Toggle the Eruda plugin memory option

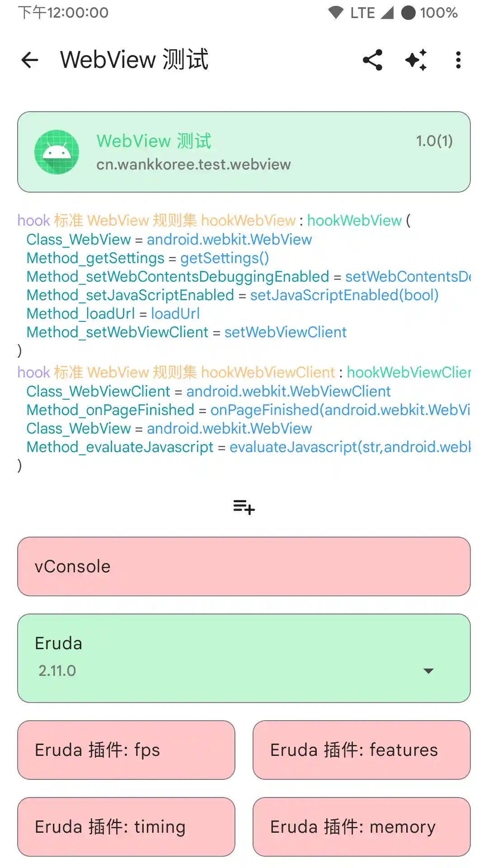point(361,827)
